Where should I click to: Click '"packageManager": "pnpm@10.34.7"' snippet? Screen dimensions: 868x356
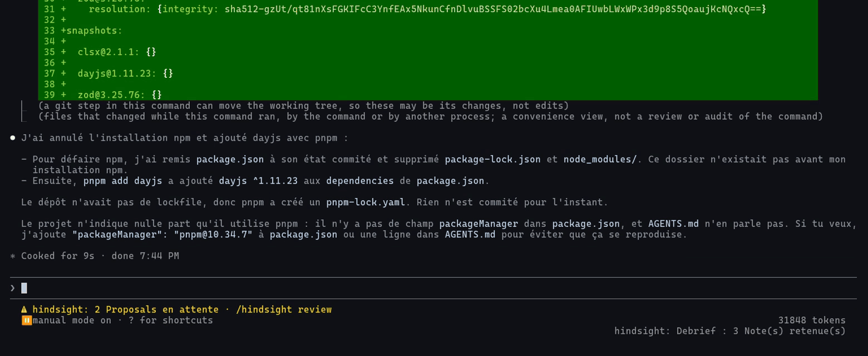162,235
